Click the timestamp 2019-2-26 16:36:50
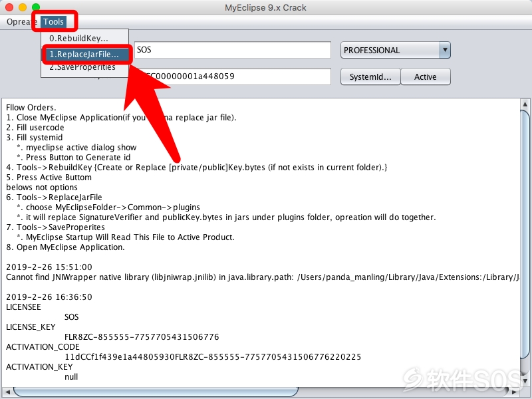This screenshot has width=532, height=399. [49, 297]
